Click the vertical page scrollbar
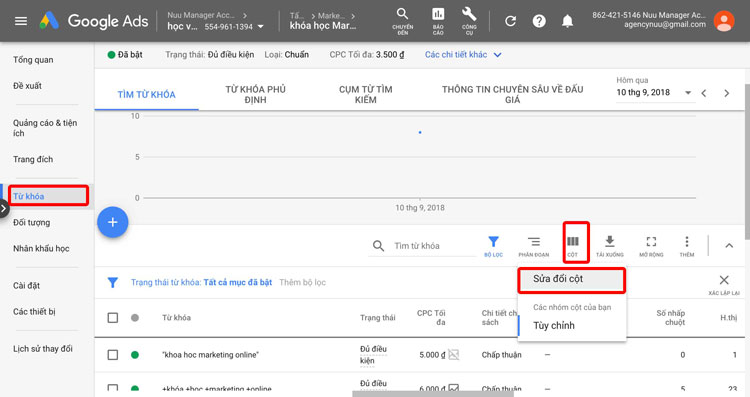Screen dimensions: 750x397 point(747,163)
